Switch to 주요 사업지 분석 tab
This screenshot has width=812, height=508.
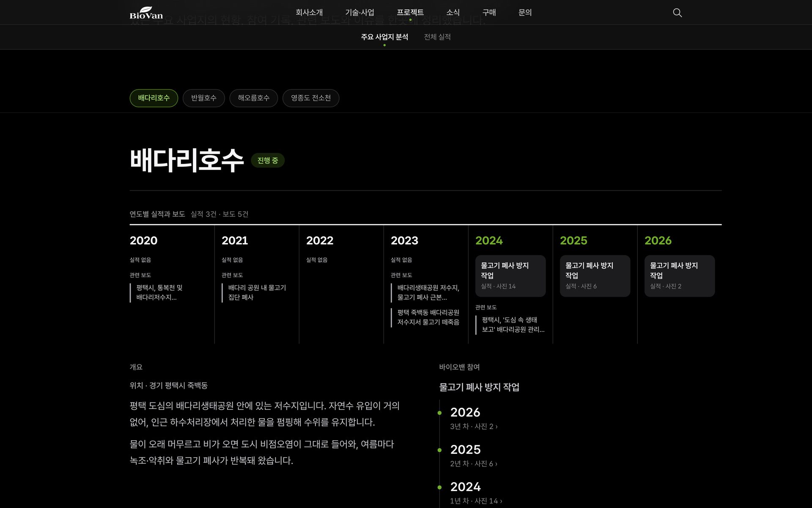[384, 37]
